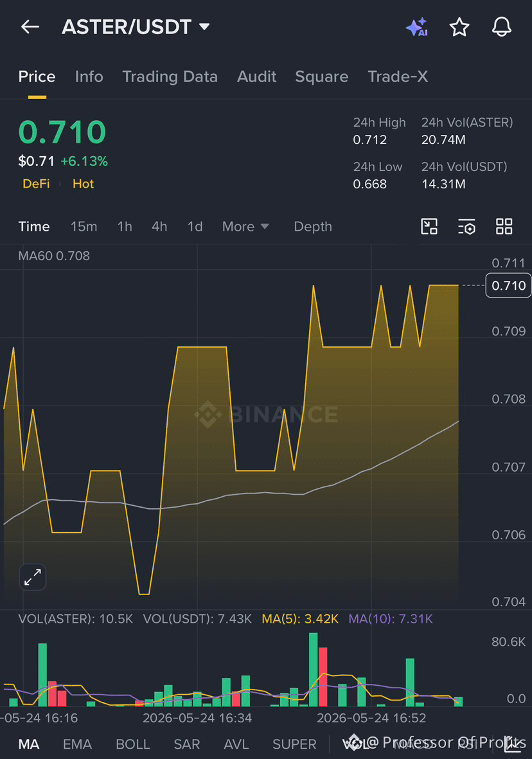Tap the Hot tag
The height and width of the screenshot is (759, 532).
tap(84, 184)
